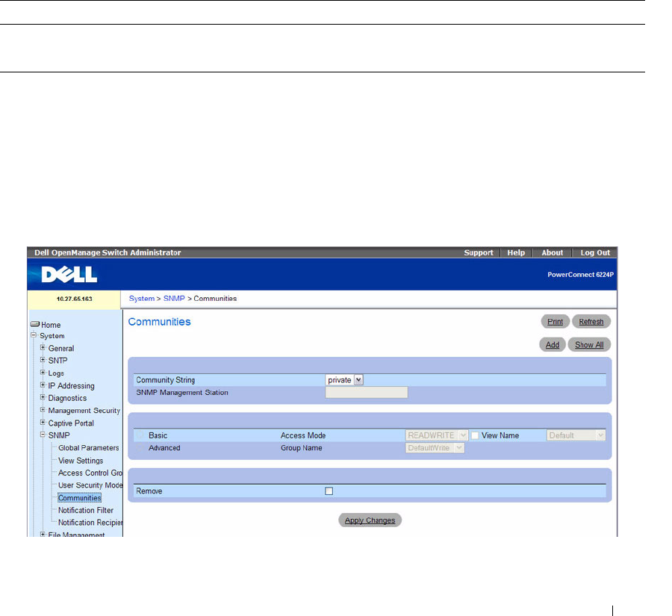Image resolution: width=672 pixels, height=616 pixels.
Task: Open View Settings page
Action: click(81, 461)
